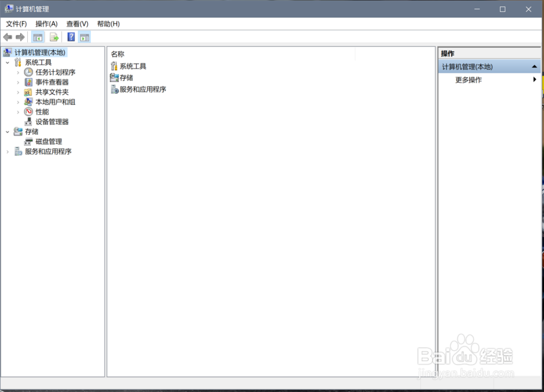Click the 设备管理器 icon

(x=28, y=122)
